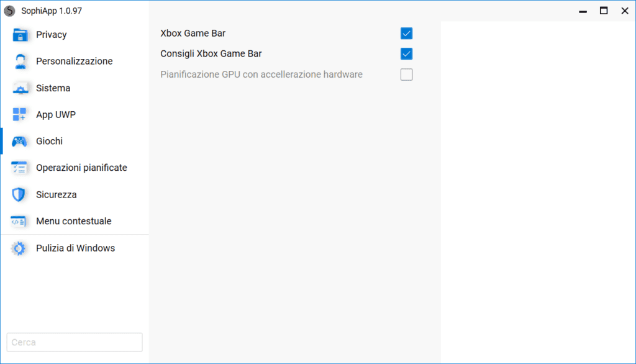Screen dimensions: 636x364
Task: Click Pianificazione GPU con accellerazione hardware text
Action: 261,75
